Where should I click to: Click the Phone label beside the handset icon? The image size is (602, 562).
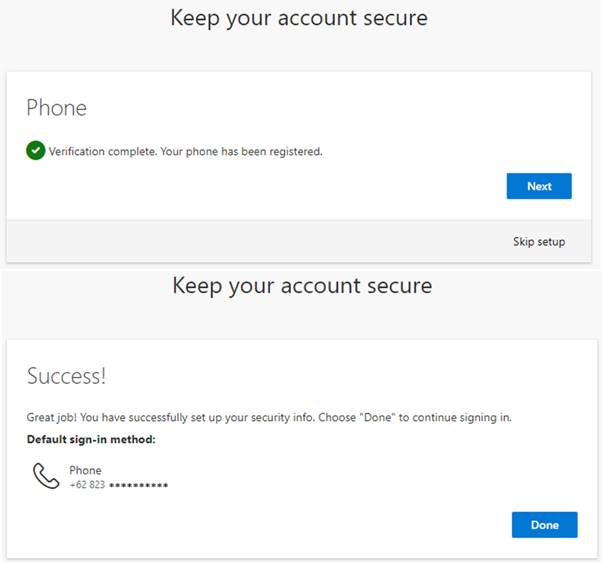coord(85,470)
